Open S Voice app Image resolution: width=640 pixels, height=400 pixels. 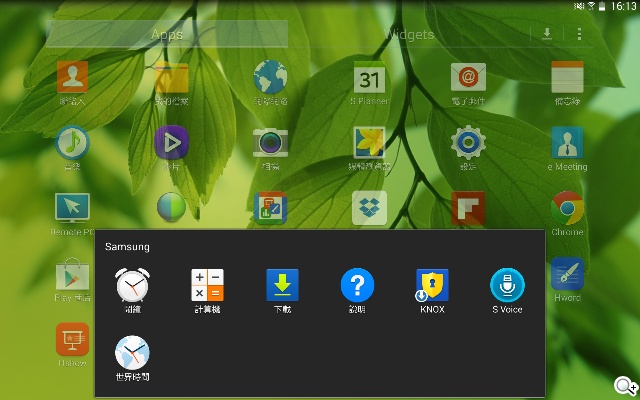pyautogui.click(x=507, y=285)
